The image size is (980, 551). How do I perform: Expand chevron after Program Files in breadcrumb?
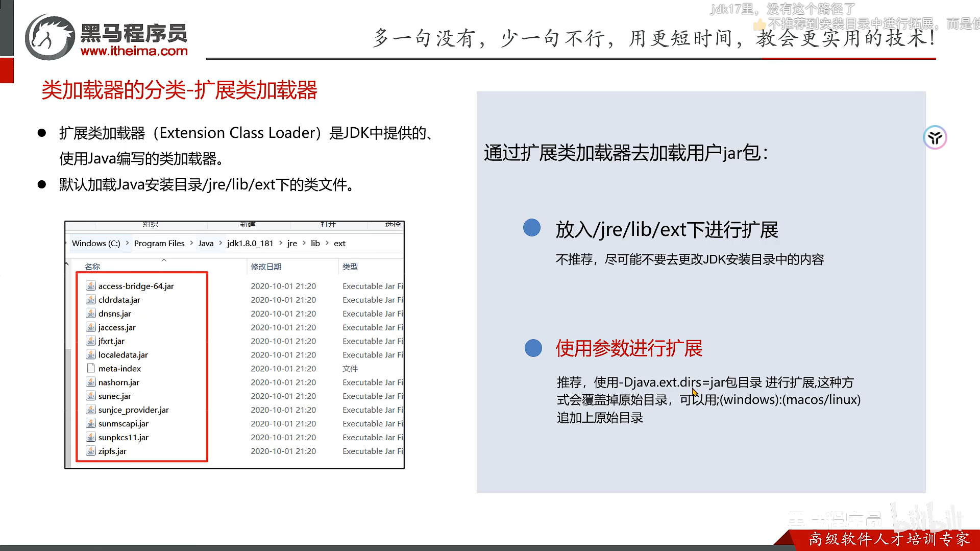tap(191, 243)
